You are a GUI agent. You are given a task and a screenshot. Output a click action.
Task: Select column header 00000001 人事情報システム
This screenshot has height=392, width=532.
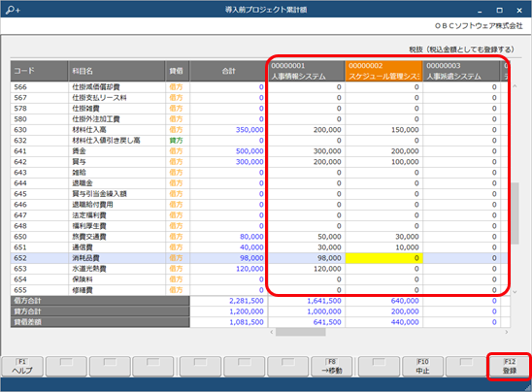[x=307, y=71]
